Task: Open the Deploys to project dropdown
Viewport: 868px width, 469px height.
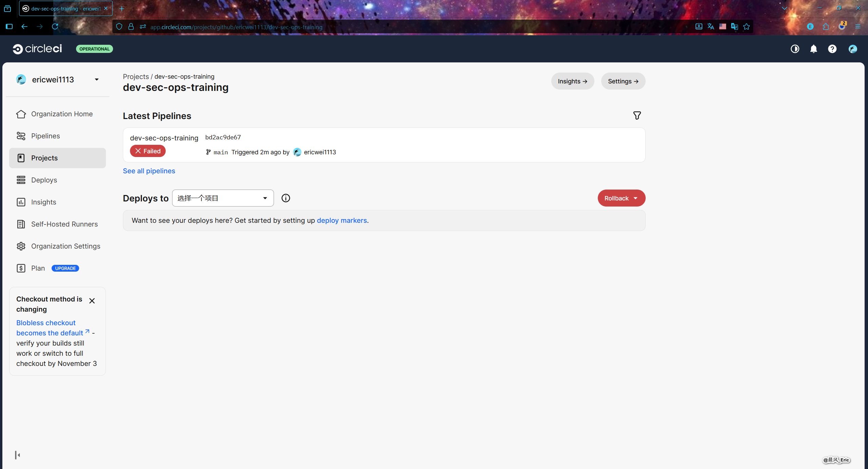Action: tap(223, 198)
